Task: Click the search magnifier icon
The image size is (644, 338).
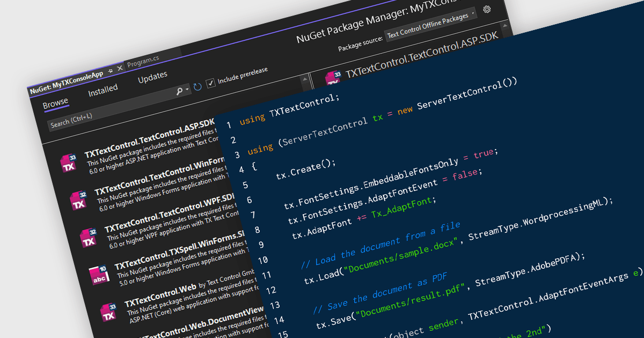Action: [180, 91]
